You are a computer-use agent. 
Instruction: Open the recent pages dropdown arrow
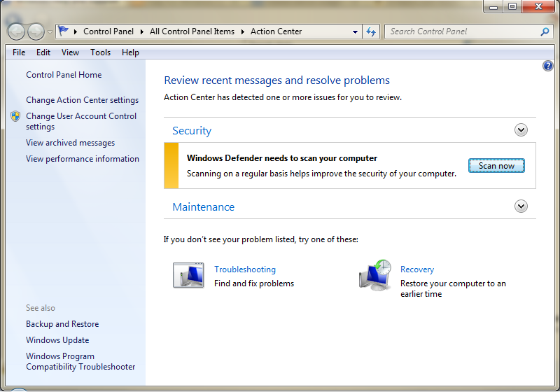tap(50, 32)
